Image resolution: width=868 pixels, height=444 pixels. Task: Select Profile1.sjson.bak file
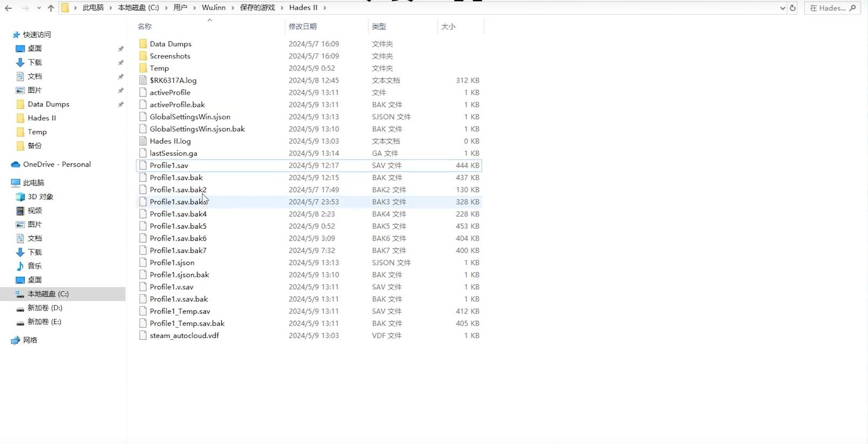180,275
